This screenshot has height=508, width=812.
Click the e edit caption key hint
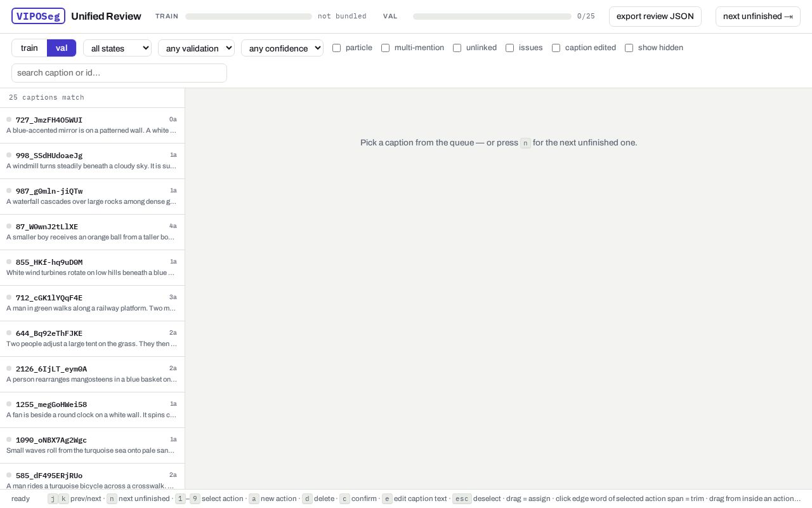387,499
